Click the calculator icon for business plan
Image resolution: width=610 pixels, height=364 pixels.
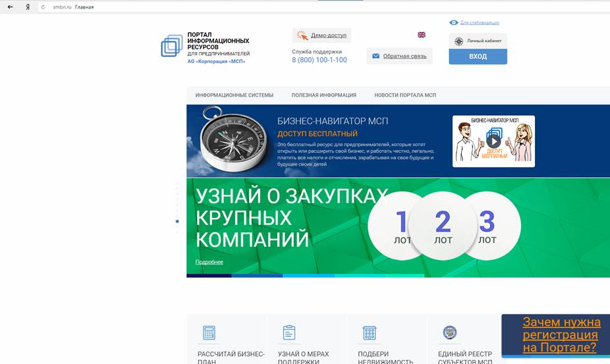pyautogui.click(x=209, y=333)
